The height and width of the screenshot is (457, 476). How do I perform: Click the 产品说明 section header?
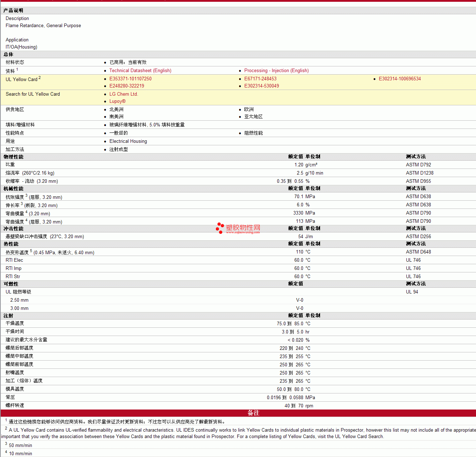pyautogui.click(x=13, y=11)
